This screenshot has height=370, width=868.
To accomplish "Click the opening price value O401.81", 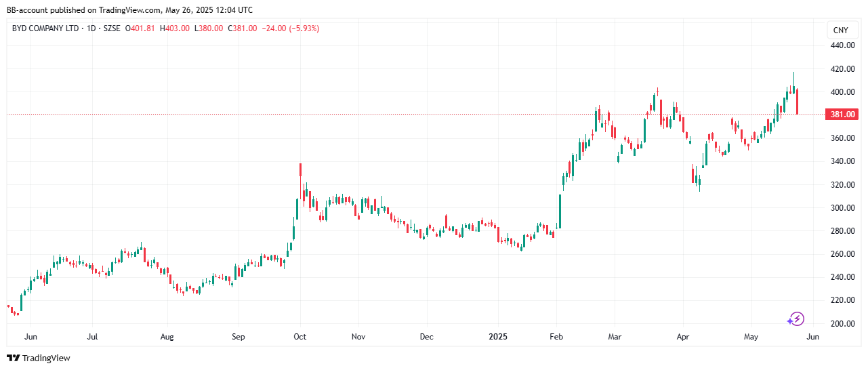I will click(x=140, y=28).
